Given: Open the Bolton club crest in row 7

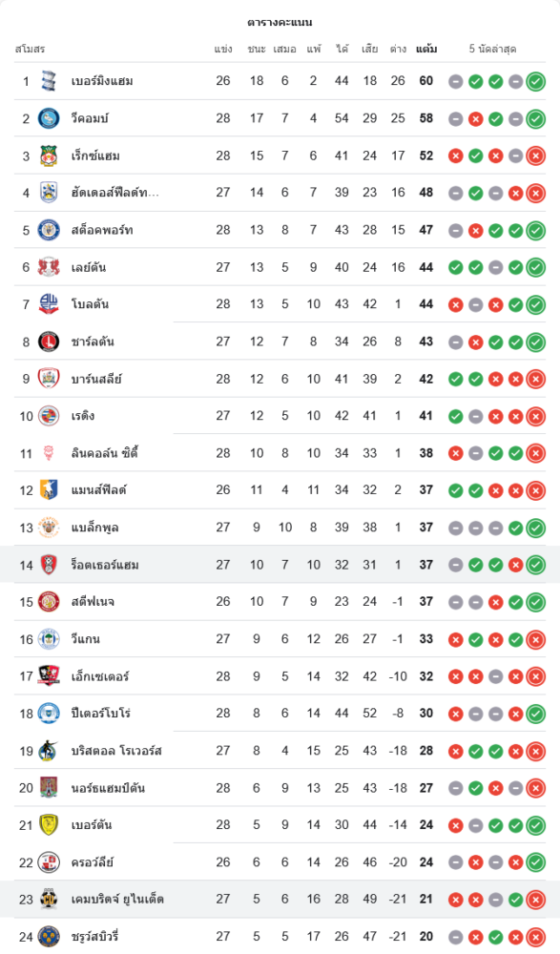Looking at the screenshot, I should tap(49, 304).
